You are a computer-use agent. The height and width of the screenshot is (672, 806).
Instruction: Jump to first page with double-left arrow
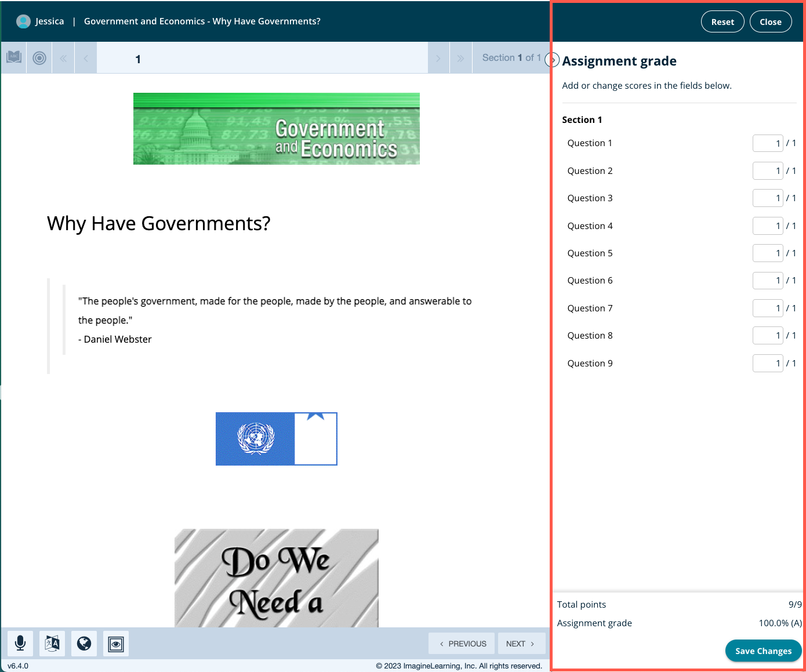point(63,57)
